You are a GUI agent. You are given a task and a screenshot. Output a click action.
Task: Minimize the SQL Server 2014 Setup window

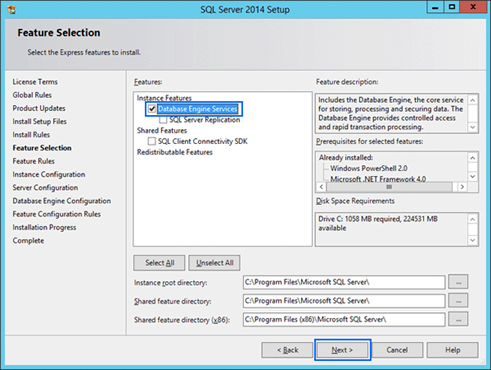pyautogui.click(x=435, y=7)
